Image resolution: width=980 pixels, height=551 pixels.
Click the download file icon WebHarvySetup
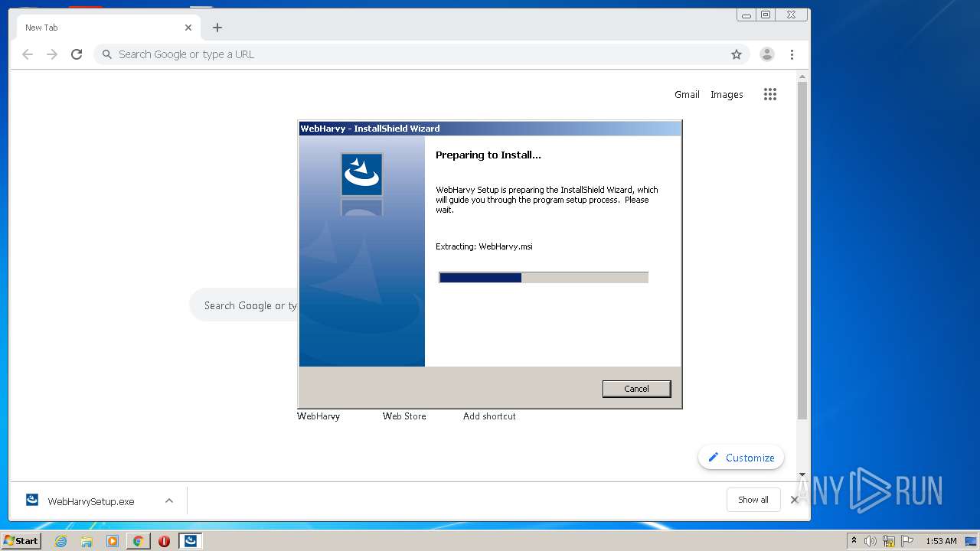coord(32,500)
